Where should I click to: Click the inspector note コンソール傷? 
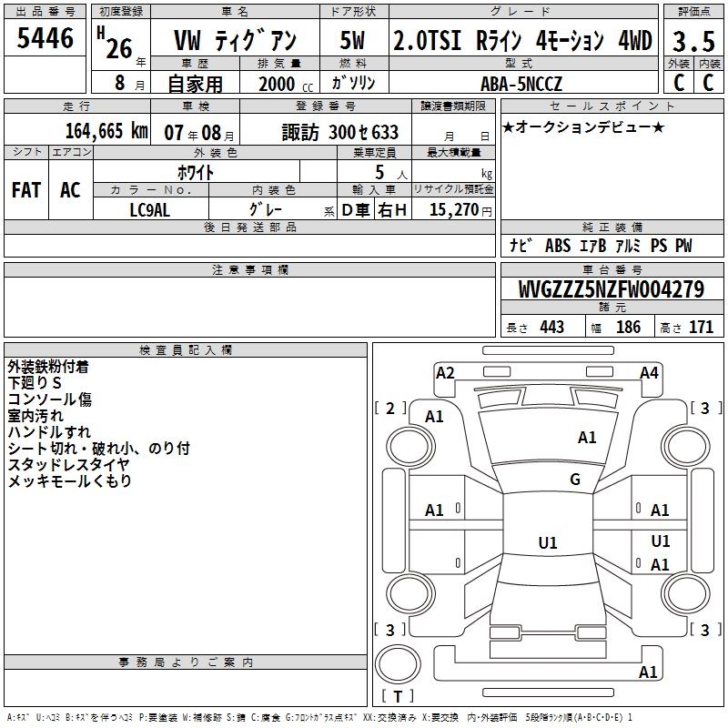[x=50, y=399]
